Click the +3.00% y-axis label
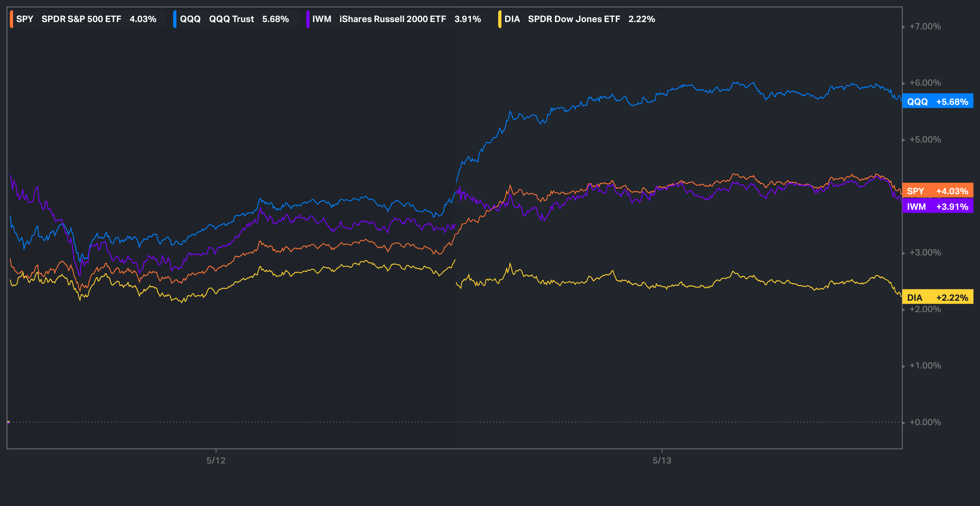This screenshot has height=506, width=980. pyautogui.click(x=925, y=253)
